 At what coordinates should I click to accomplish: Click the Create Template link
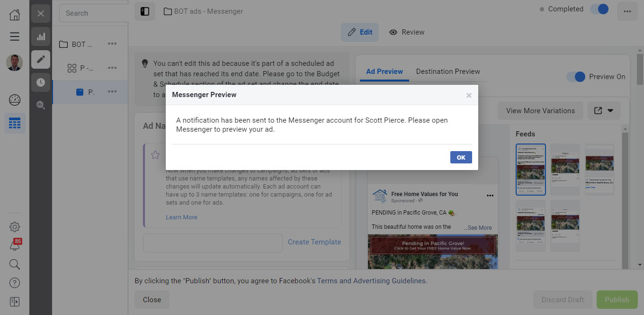314,242
